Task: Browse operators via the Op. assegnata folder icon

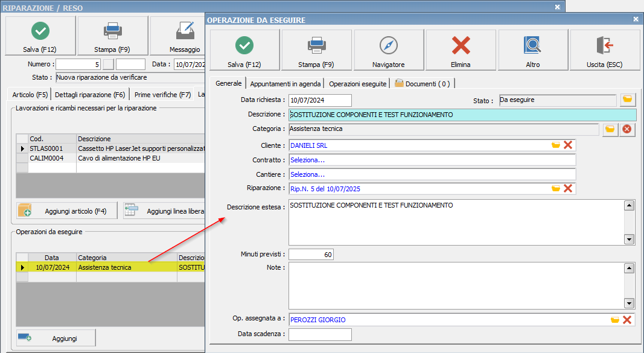Action: pyautogui.click(x=614, y=320)
